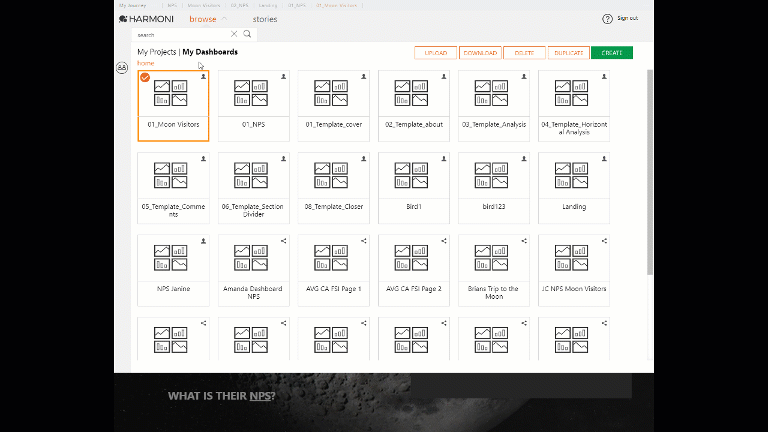Click the owner icon on bird123 card
This screenshot has height=432, width=768.
click(x=524, y=159)
